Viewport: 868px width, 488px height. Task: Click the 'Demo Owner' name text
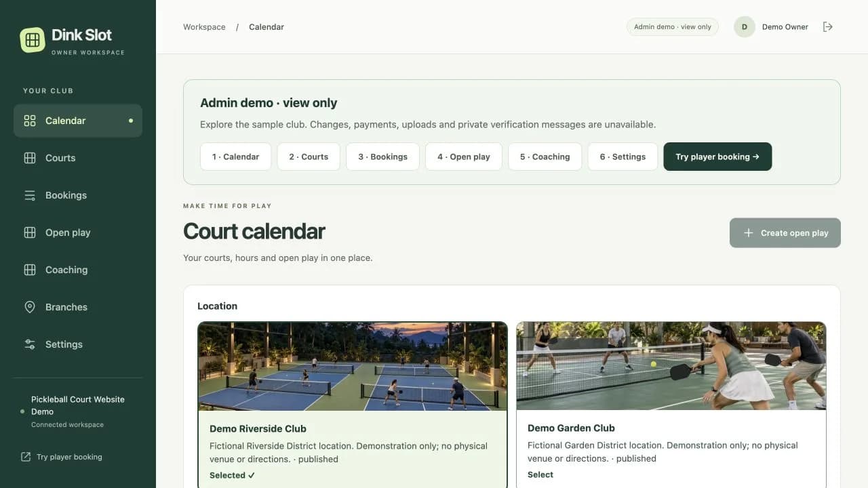click(x=785, y=27)
